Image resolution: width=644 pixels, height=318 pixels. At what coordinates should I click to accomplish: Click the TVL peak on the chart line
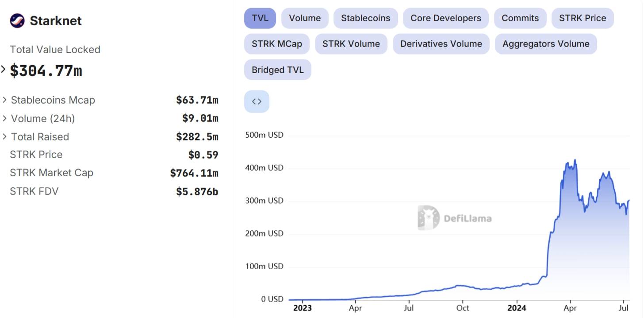(x=575, y=160)
